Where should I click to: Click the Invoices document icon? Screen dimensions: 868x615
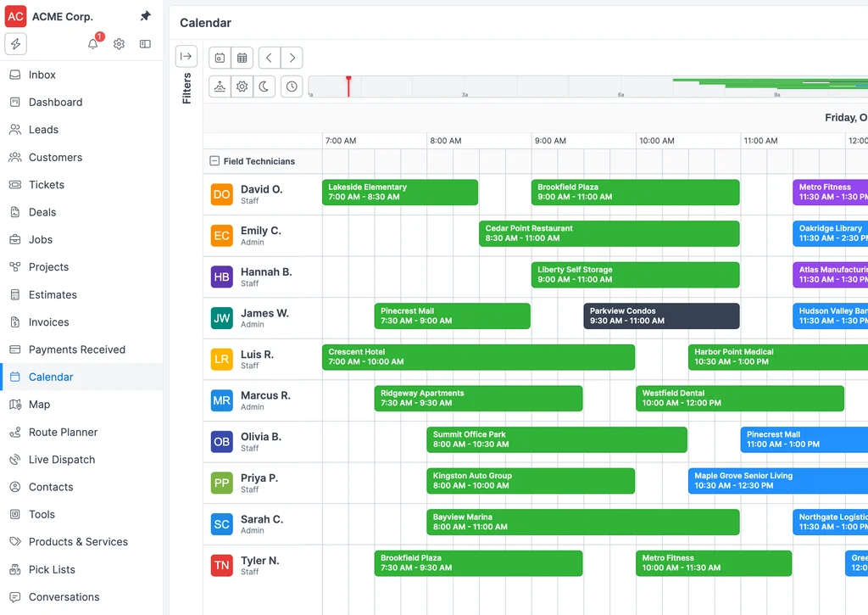click(x=15, y=321)
